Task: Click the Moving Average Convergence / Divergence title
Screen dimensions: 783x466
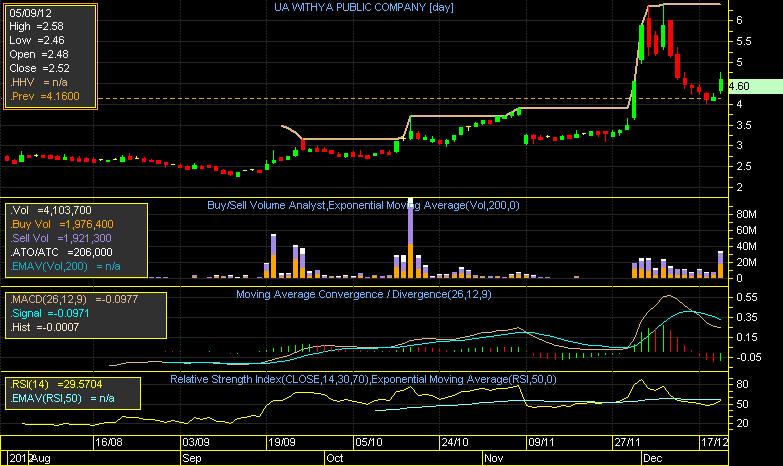Action: 364,294
